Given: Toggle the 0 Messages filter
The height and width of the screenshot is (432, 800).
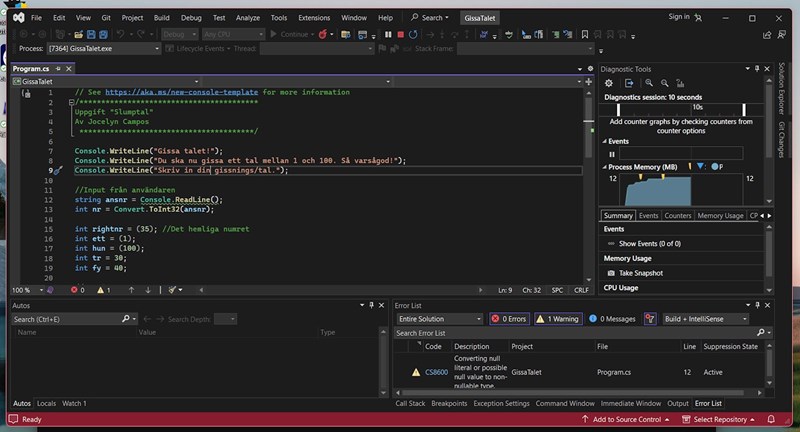Looking at the screenshot, I should pyautogui.click(x=612, y=319).
